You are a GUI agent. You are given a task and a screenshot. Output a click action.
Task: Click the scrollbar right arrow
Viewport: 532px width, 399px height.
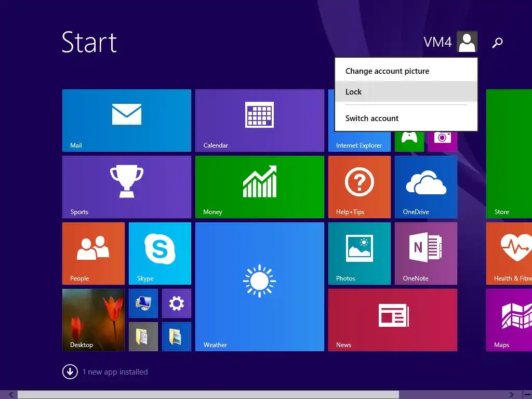pos(511,395)
